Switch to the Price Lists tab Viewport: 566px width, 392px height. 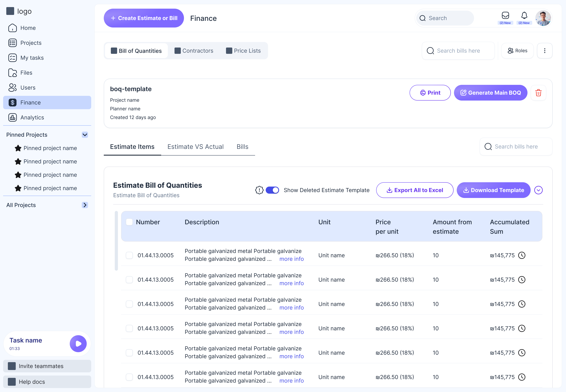click(x=243, y=51)
